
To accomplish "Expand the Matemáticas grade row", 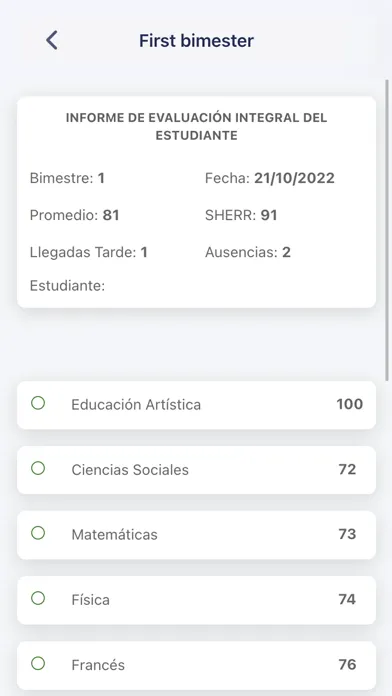I will tap(196, 535).
